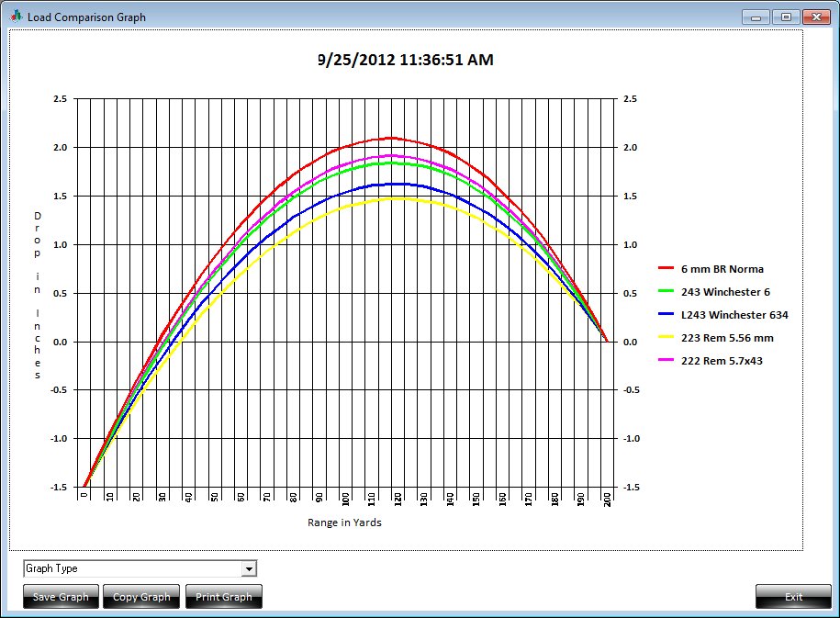Click the Load Comparison Graph title bar text
Screen dimensions: 840x618
point(86,17)
